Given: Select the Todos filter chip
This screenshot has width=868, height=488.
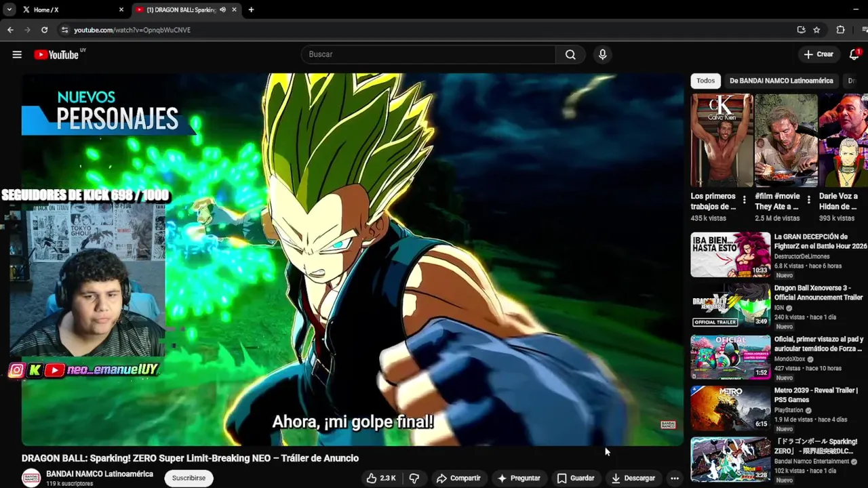Looking at the screenshot, I should click(x=705, y=81).
